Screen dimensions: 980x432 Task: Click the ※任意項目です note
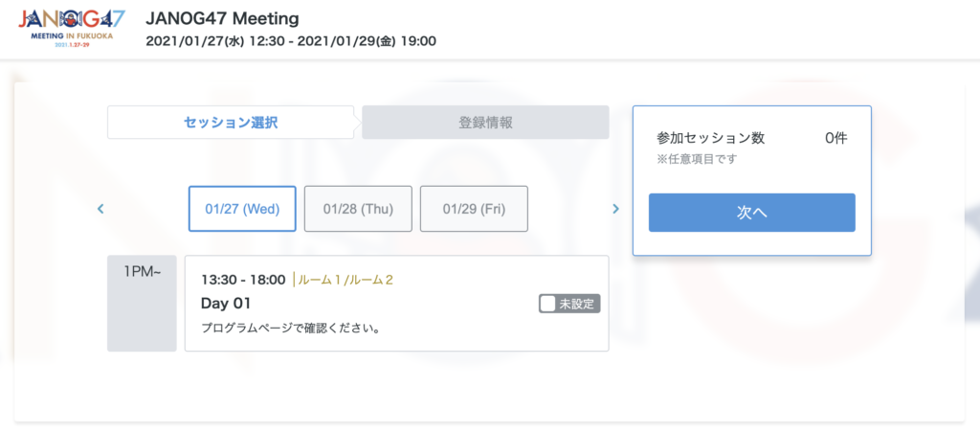[x=697, y=159]
